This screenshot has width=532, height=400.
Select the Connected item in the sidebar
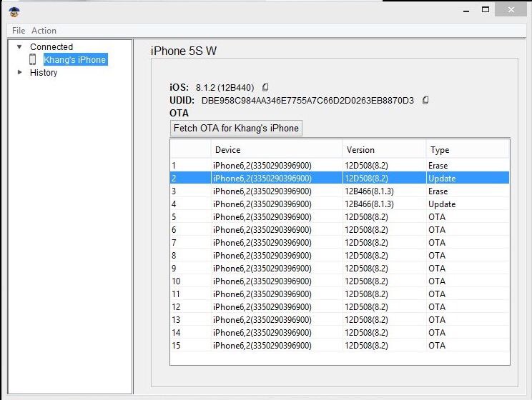click(51, 46)
